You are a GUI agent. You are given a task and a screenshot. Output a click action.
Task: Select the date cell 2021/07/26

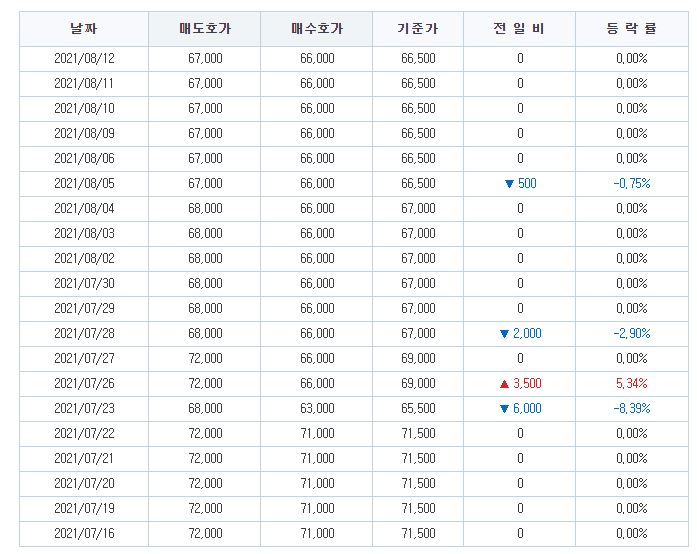click(84, 383)
